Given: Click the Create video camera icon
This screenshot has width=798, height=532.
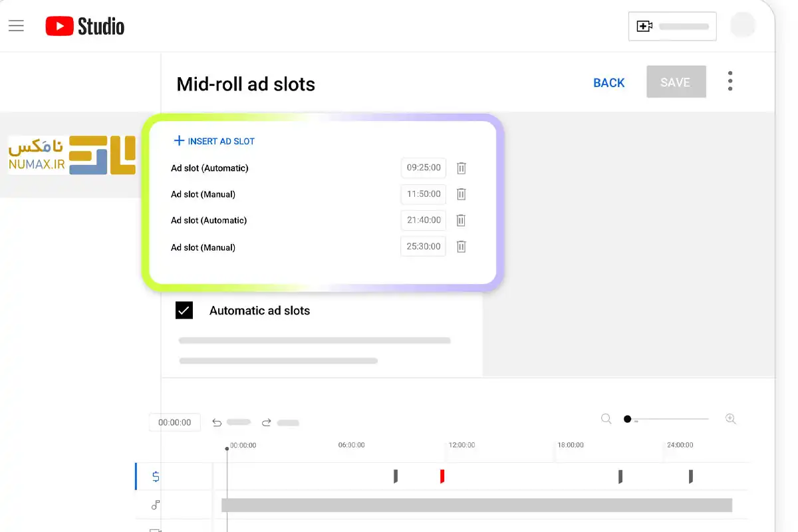Looking at the screenshot, I should 644,27.
